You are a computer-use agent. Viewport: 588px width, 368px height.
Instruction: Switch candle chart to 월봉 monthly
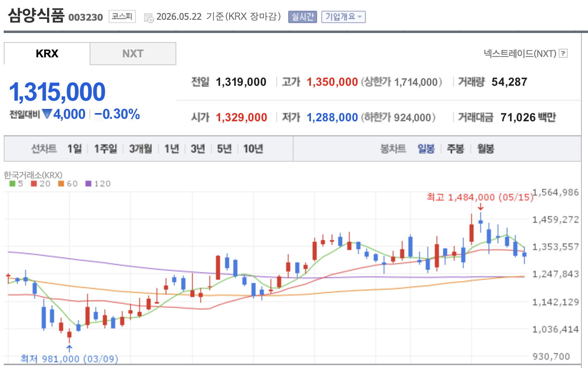click(486, 149)
